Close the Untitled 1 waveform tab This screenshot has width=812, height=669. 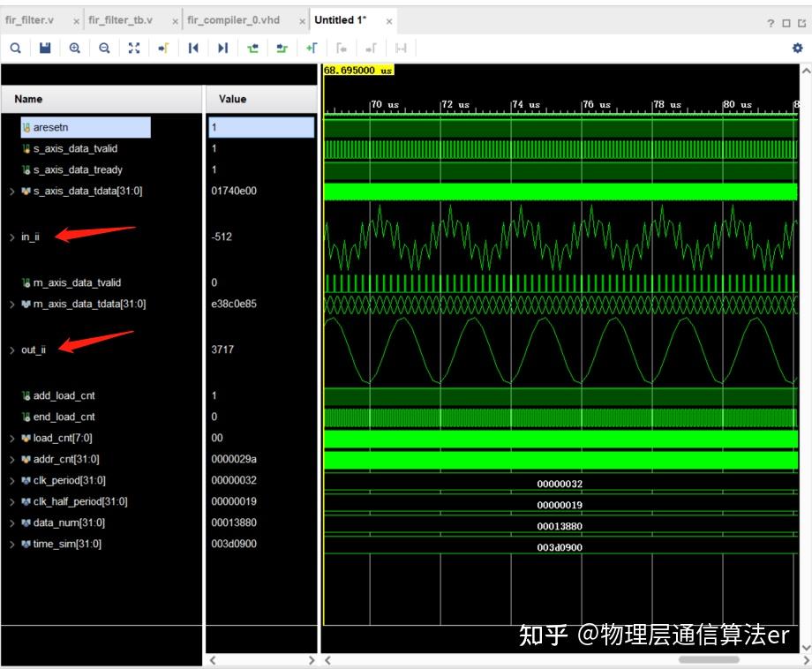click(x=388, y=19)
